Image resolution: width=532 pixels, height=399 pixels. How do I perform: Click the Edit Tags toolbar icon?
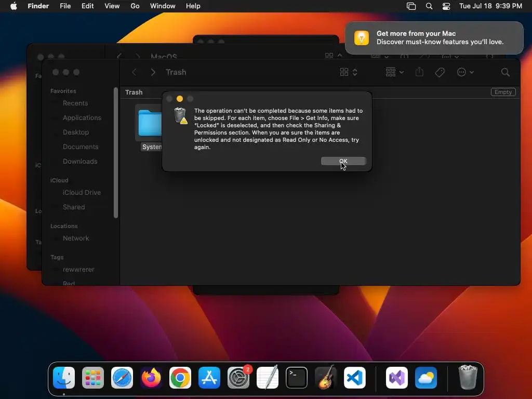click(440, 72)
